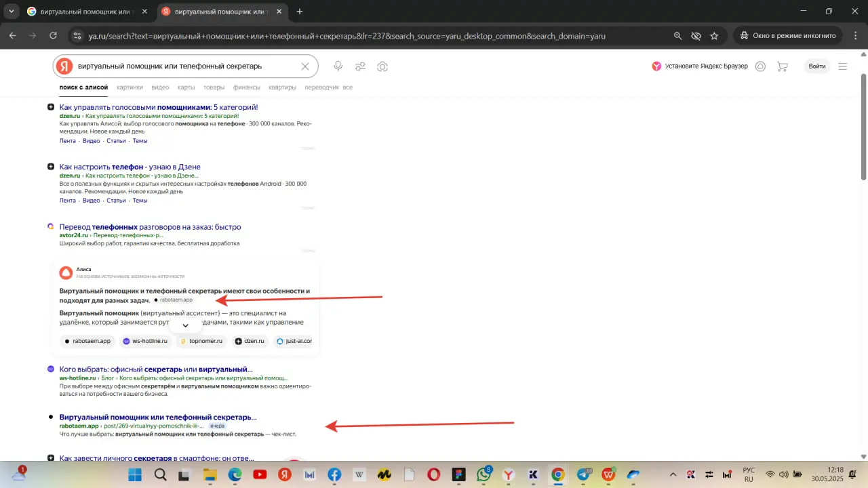The height and width of the screenshot is (488, 868).
Task: Click the Alice red logo icon
Action: [66, 272]
